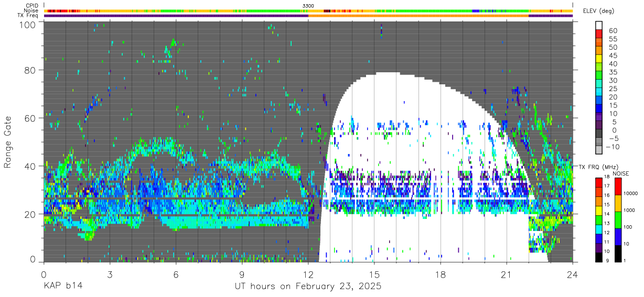Click the 40 tick on Range Gate axis
This screenshot has width=644, height=297.
coord(30,166)
